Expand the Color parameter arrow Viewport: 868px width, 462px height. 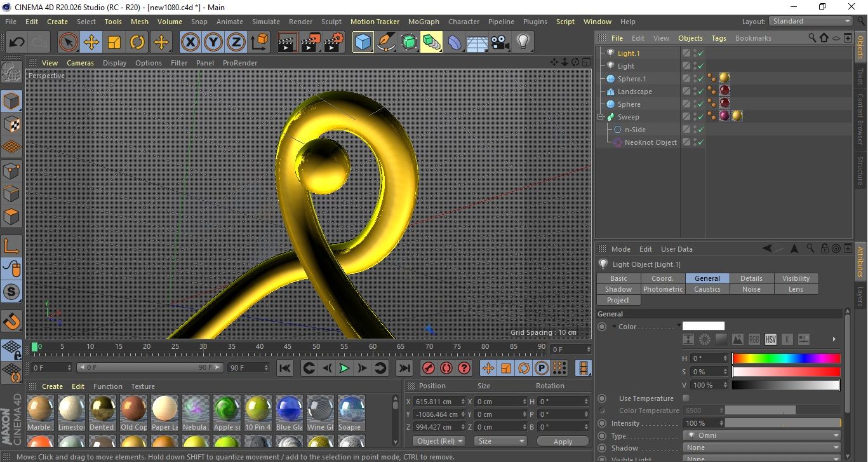(x=614, y=327)
